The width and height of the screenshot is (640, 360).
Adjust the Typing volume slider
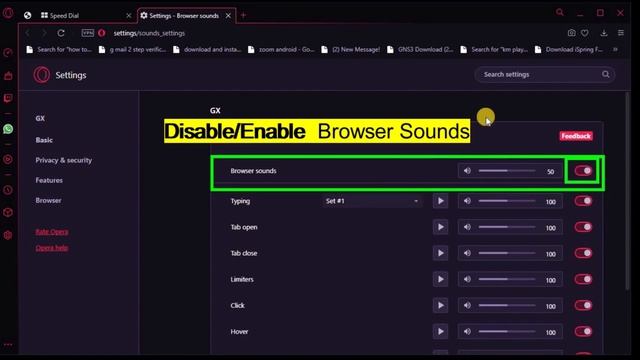tap(507, 201)
